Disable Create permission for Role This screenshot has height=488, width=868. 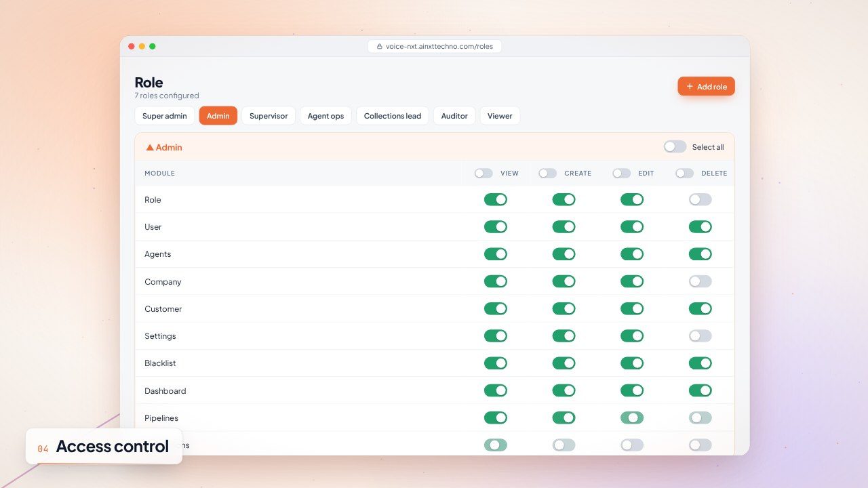coord(564,199)
